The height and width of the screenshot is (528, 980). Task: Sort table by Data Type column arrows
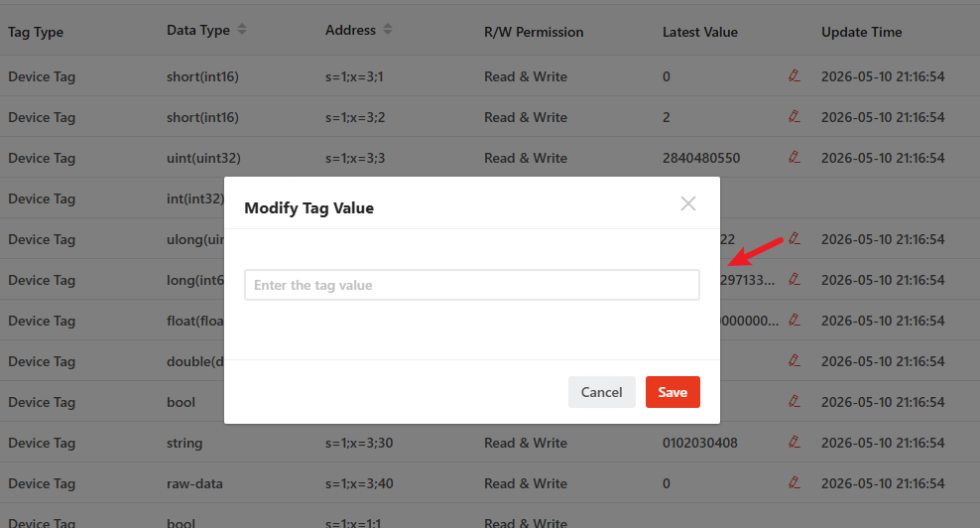(x=242, y=30)
